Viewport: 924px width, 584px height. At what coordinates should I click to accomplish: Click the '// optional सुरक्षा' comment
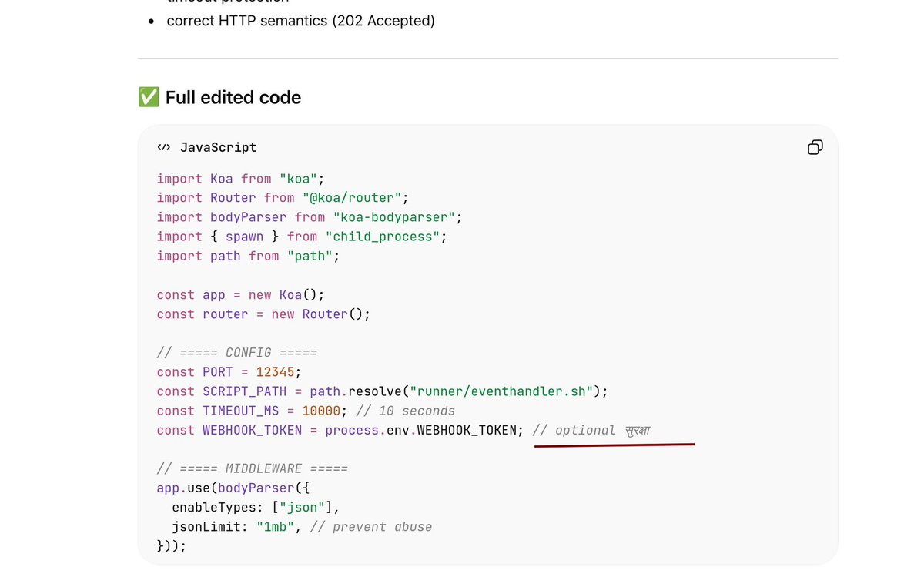pos(592,430)
